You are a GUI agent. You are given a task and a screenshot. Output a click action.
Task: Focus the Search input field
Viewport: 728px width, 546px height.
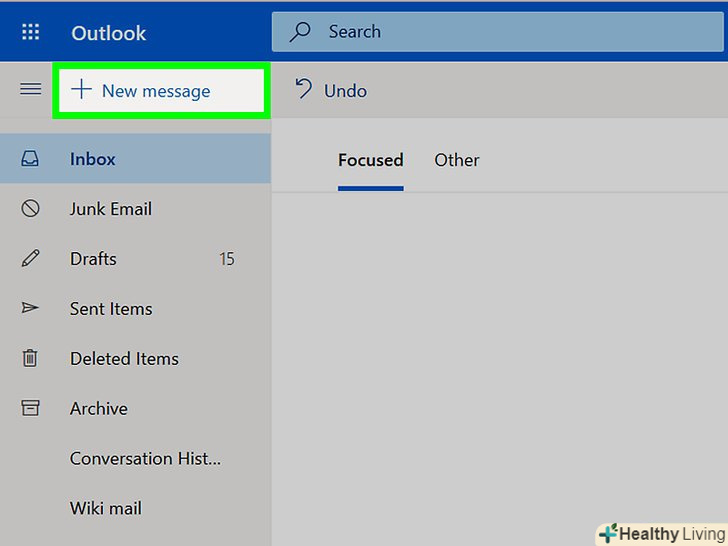tap(497, 32)
